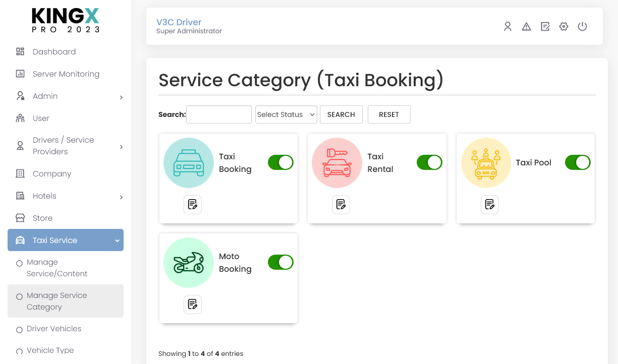
Task: Click the Admin sidebar icon
Action: tap(20, 96)
